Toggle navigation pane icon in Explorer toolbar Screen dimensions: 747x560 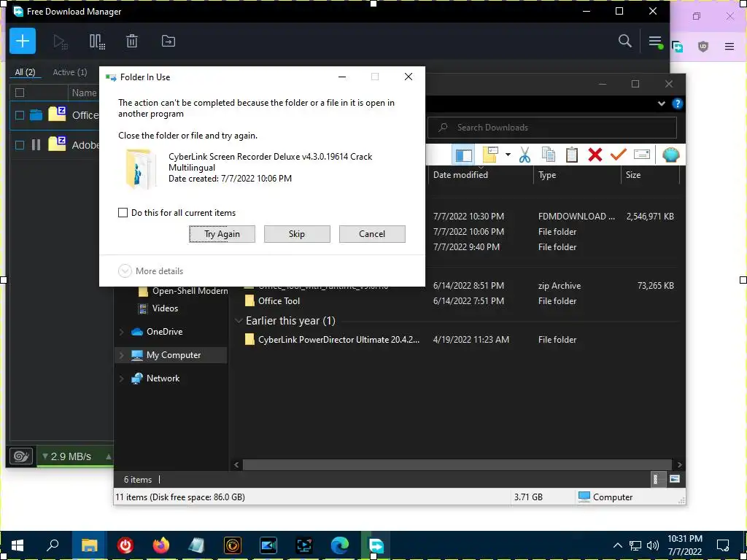coord(463,155)
